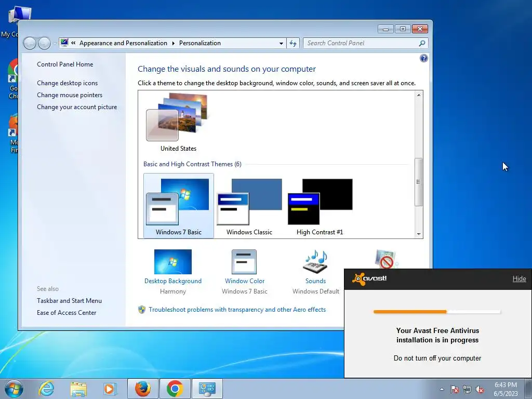Expand the arrow between breadcrumb items
Viewport: 532px width, 399px height.
[x=173, y=43]
